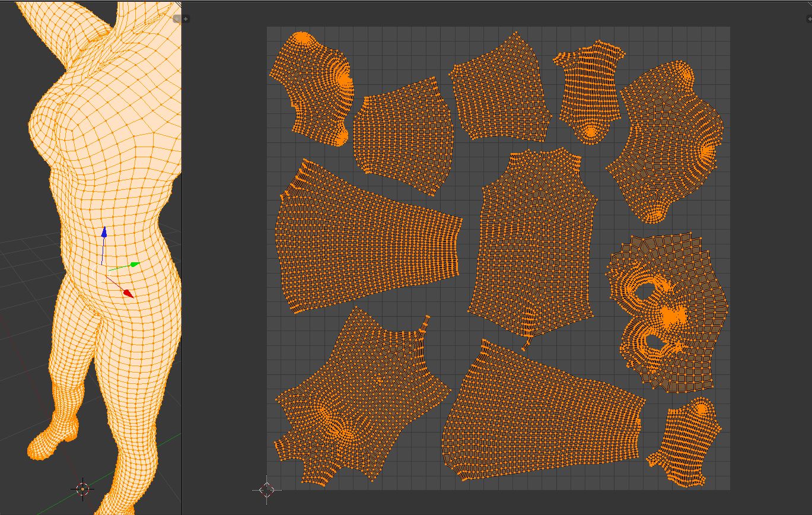Click the 3D cursor in the viewport
Image resolution: width=812 pixels, height=515 pixels.
pos(82,489)
